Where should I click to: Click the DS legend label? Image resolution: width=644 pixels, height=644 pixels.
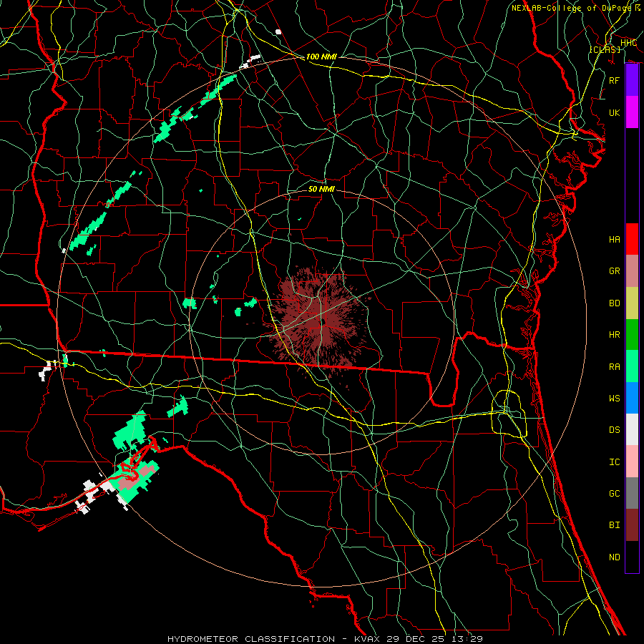pos(615,430)
